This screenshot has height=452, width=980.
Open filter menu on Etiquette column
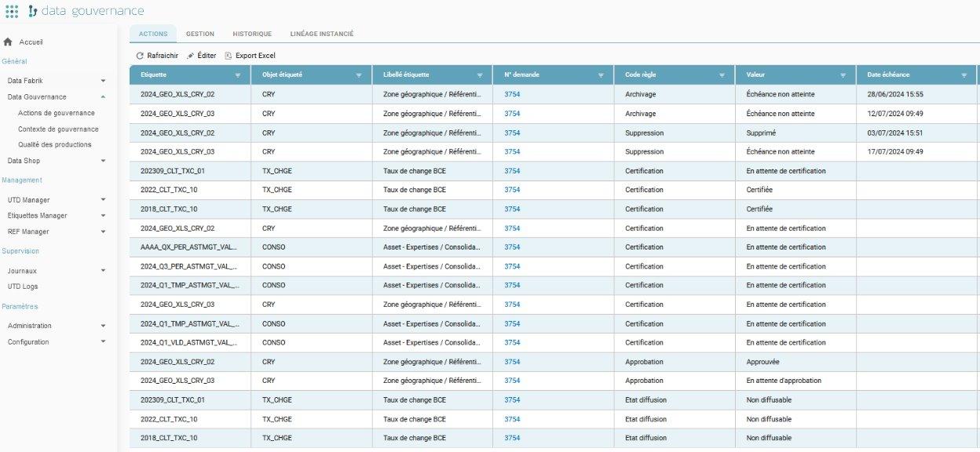238,75
